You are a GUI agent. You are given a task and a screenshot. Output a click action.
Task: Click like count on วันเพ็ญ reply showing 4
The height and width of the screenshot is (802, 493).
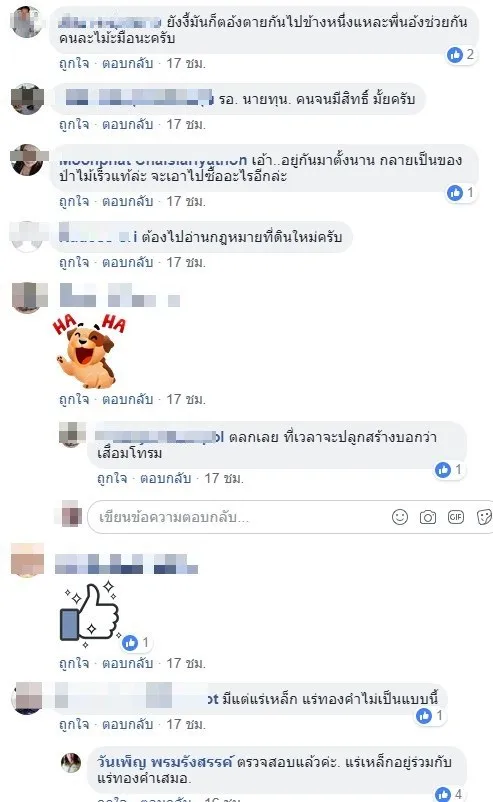point(450,794)
